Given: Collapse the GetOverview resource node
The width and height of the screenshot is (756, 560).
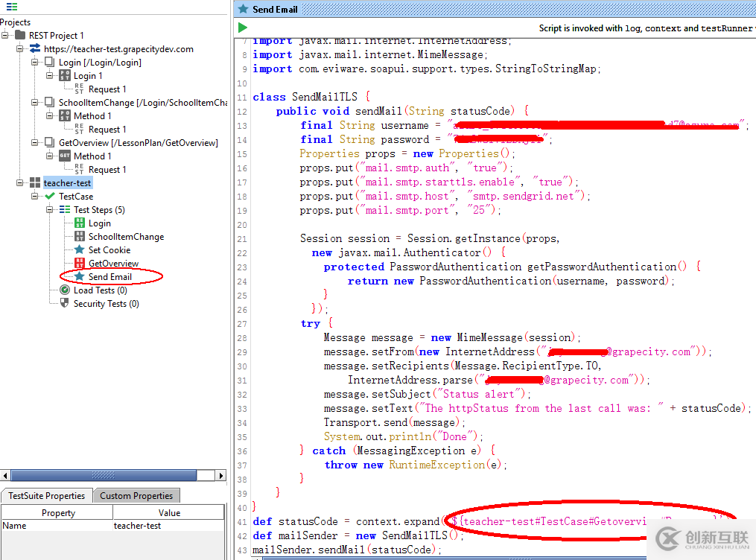Looking at the screenshot, I should point(35,143).
